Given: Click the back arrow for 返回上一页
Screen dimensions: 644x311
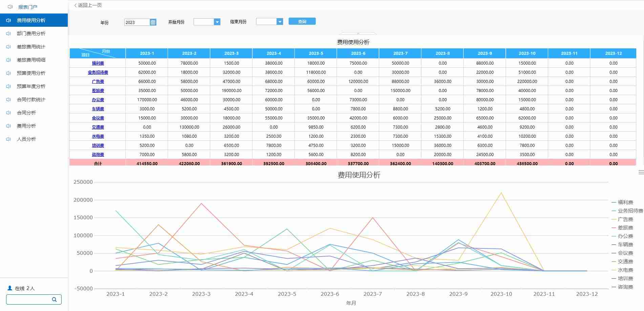Looking at the screenshot, I should click(76, 5).
